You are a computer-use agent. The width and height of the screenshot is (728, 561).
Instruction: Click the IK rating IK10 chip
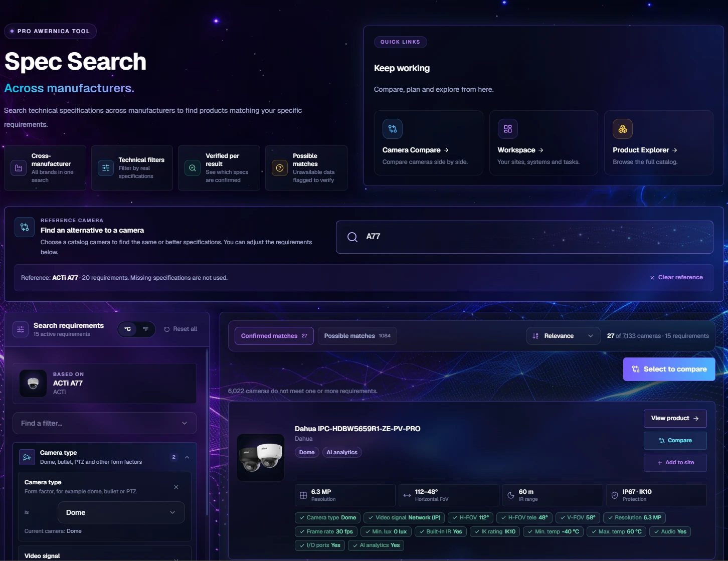pyautogui.click(x=495, y=531)
